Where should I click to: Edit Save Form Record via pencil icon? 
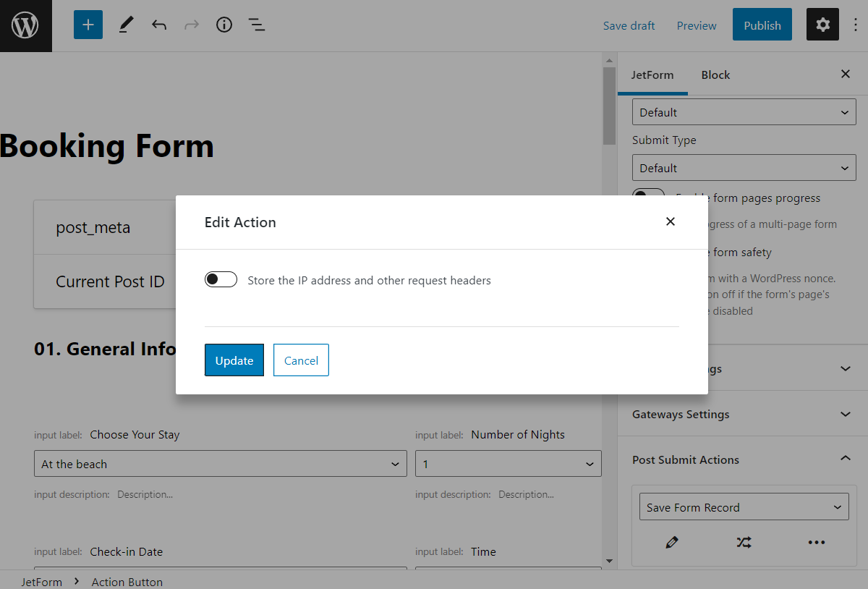[x=671, y=542]
